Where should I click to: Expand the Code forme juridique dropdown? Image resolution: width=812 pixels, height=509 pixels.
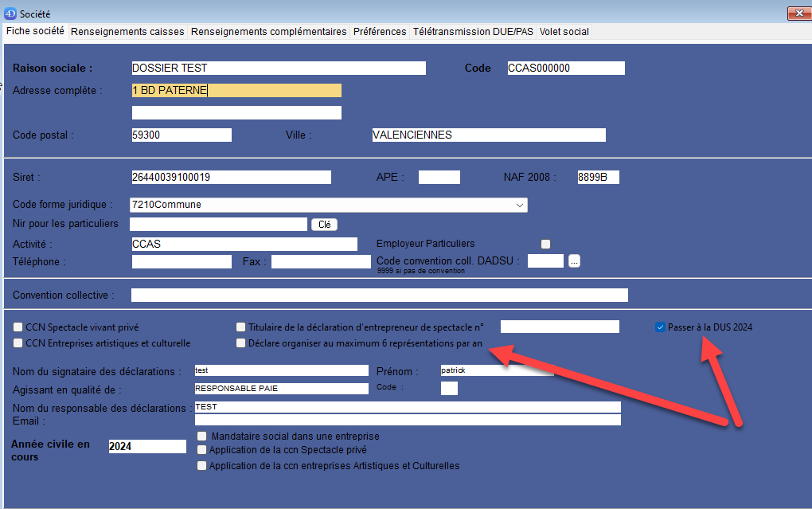519,205
